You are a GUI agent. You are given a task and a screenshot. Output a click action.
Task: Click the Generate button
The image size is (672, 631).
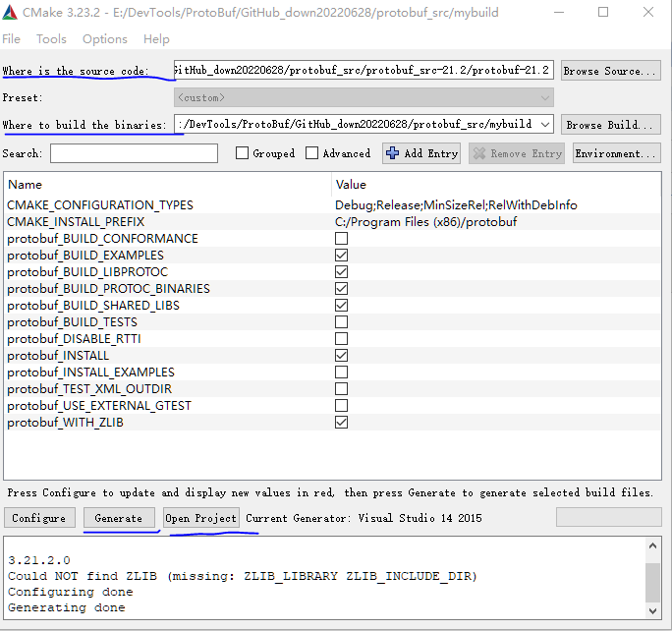[x=119, y=518]
